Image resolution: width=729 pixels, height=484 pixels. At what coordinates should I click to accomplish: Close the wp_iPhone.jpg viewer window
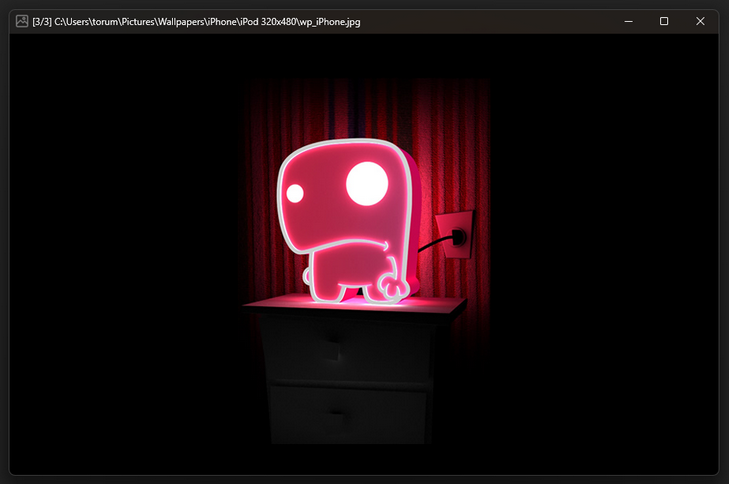click(700, 21)
